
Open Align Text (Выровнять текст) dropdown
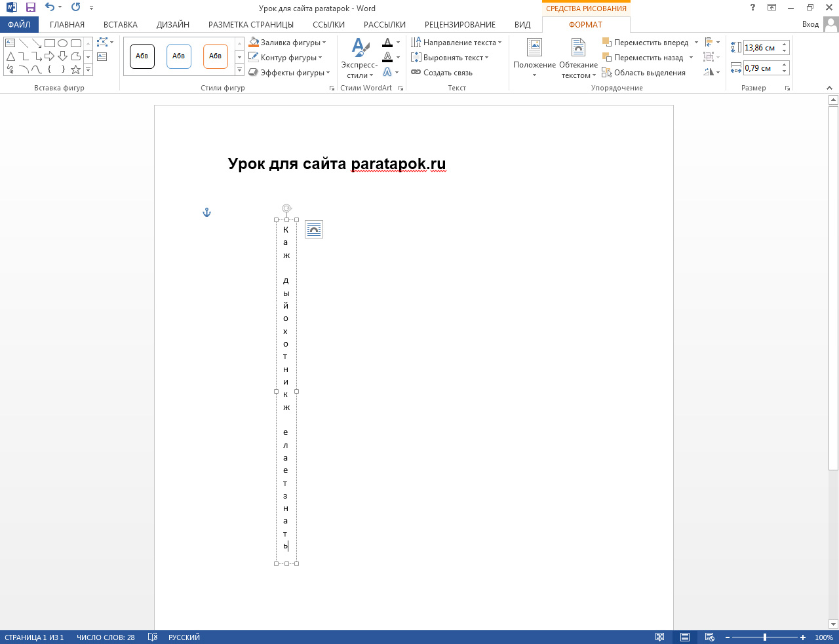[450, 58]
